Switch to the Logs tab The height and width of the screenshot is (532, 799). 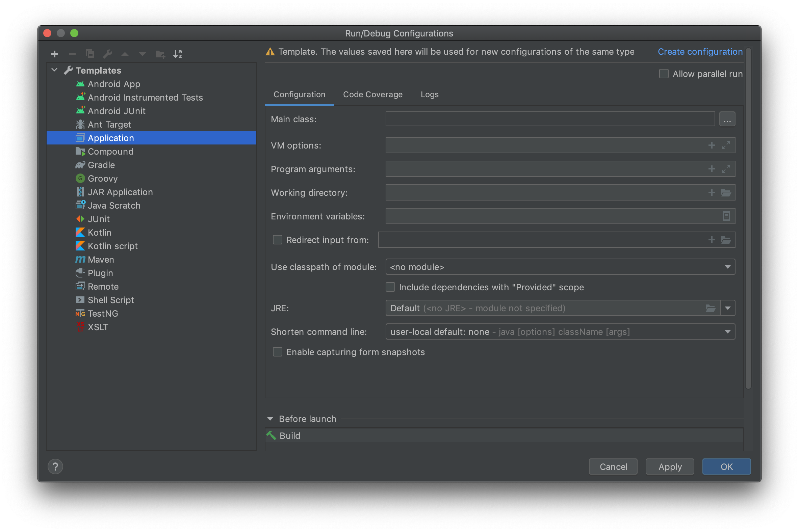[x=429, y=95]
